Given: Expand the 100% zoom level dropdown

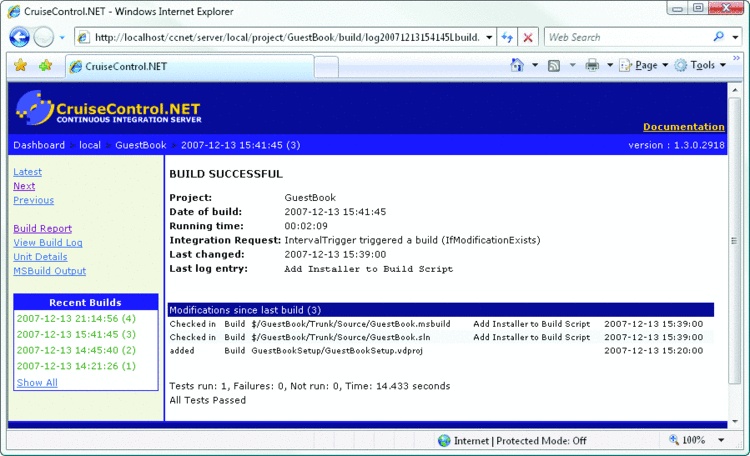Looking at the screenshot, I should click(x=721, y=440).
